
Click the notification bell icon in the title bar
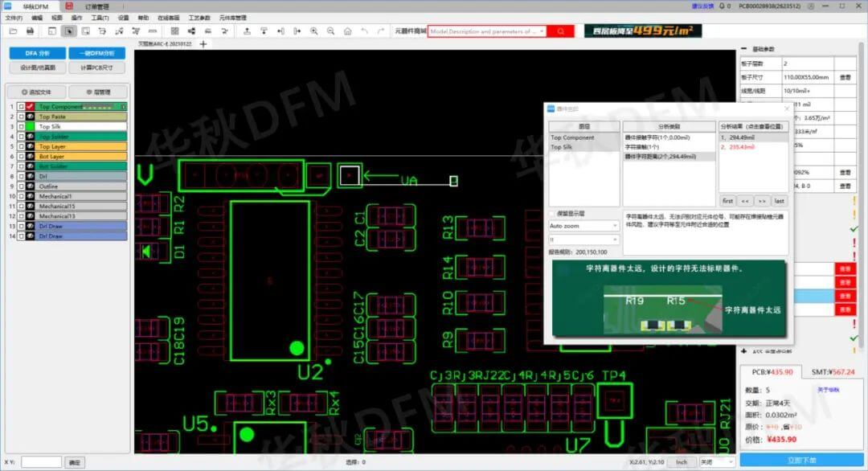click(x=722, y=6)
